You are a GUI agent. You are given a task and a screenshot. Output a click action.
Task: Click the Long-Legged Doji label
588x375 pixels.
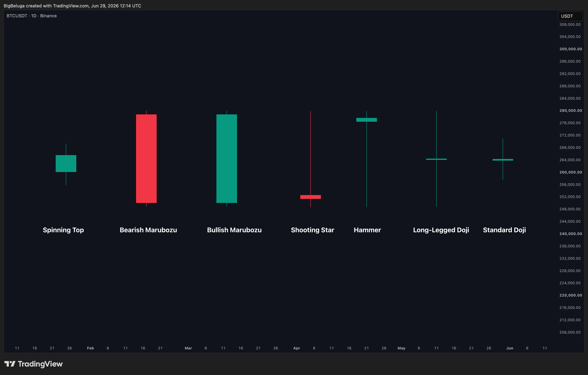click(441, 230)
